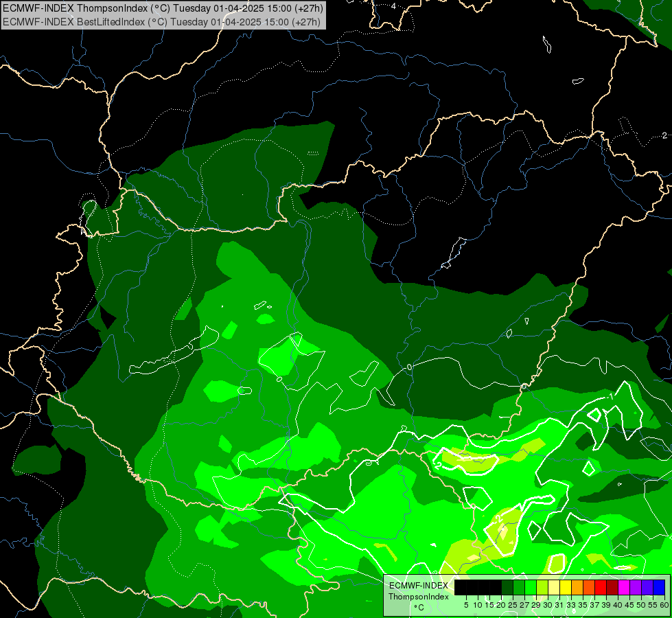Click the legend scale value 5

[466, 605]
